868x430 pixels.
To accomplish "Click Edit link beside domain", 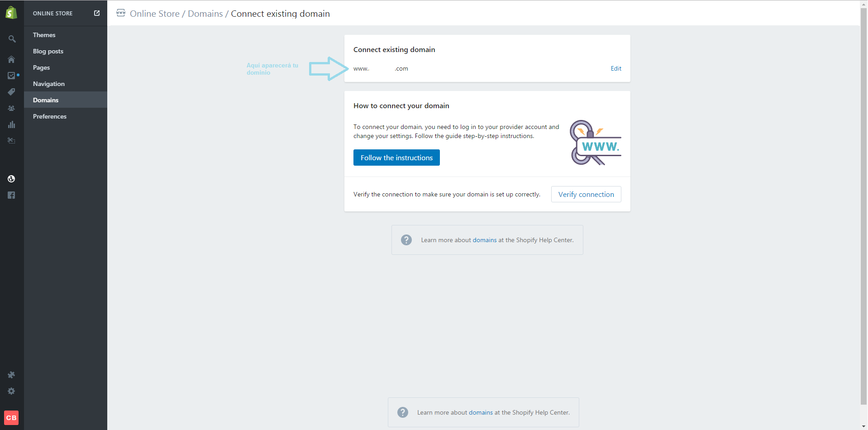I will pyautogui.click(x=616, y=68).
